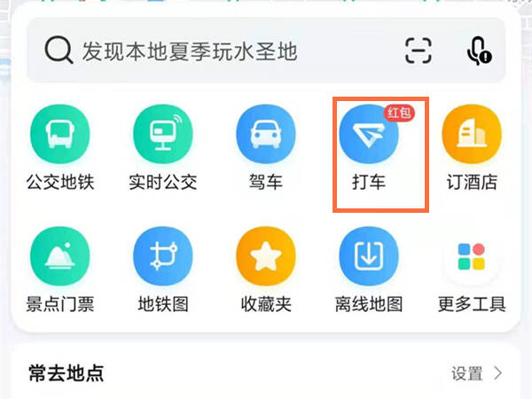
Task: Tap the magnifier search icon
Action: point(59,51)
